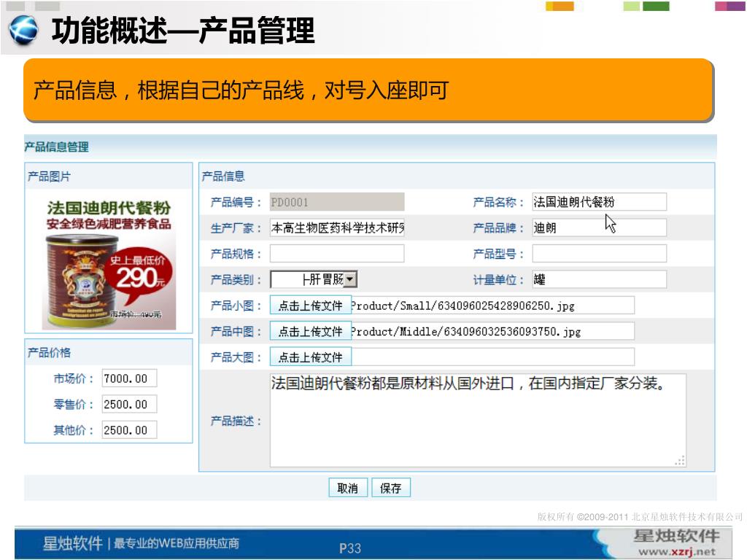
Task: Click the 其他价 field showing 2500.00
Action: [129, 430]
